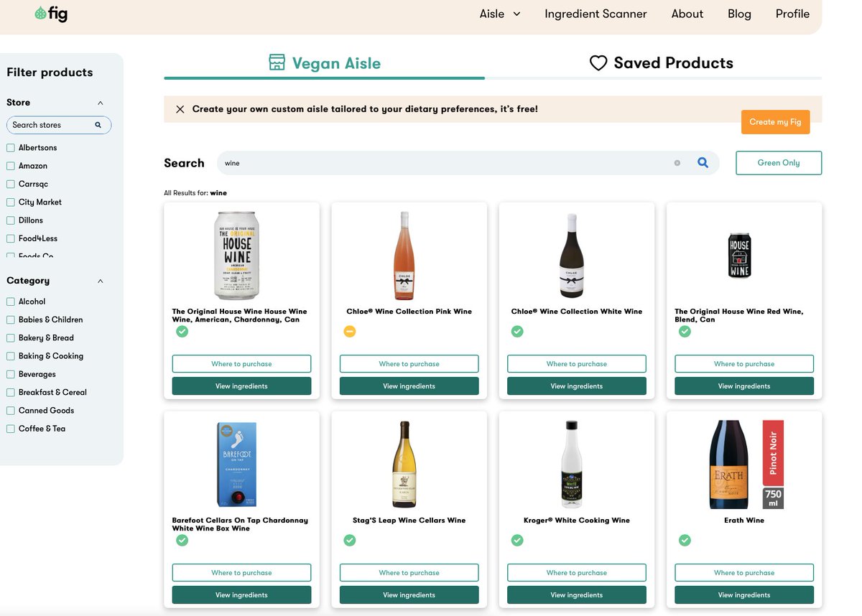Viewport: 862px width, 616px height.
Task: Open the Blog page
Action: pos(739,14)
